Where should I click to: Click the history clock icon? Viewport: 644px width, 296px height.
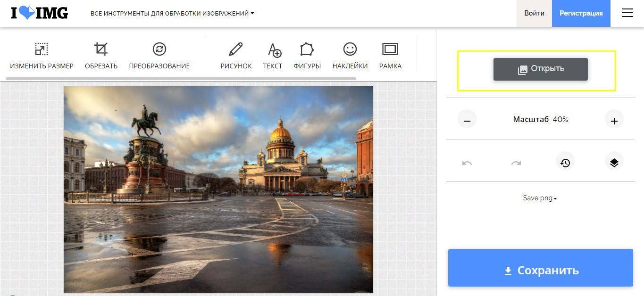[x=565, y=163]
